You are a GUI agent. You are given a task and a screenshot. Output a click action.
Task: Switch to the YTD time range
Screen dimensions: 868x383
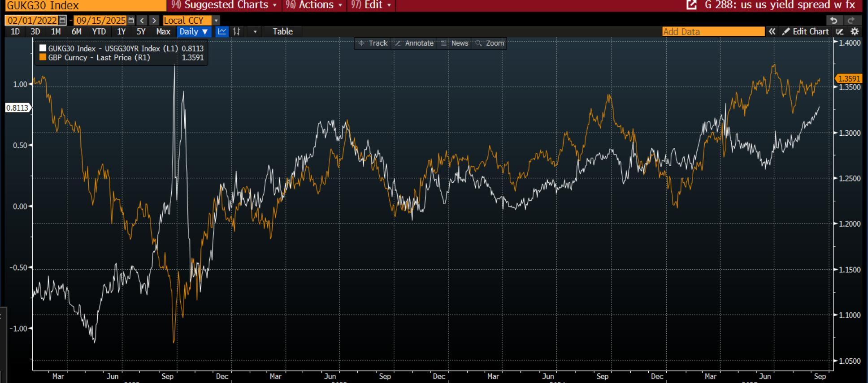99,31
